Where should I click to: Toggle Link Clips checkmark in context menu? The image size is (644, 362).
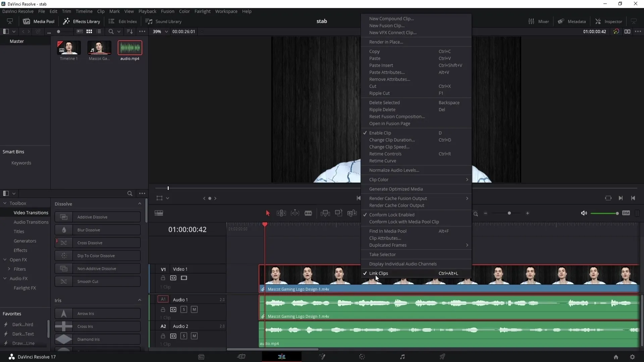[x=379, y=273]
